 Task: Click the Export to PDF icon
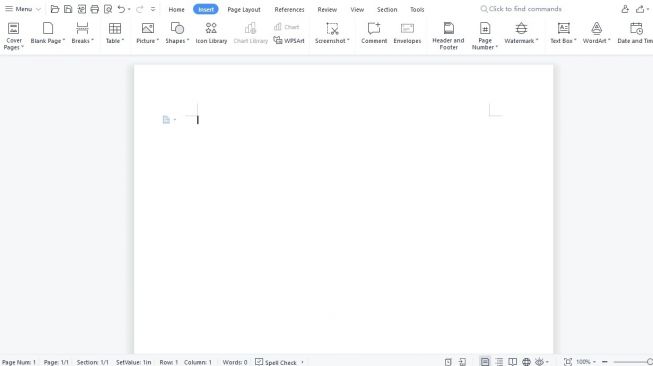pyautogui.click(x=82, y=9)
